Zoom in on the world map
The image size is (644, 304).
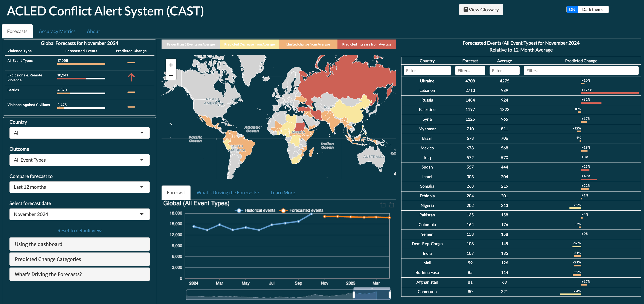point(171,65)
